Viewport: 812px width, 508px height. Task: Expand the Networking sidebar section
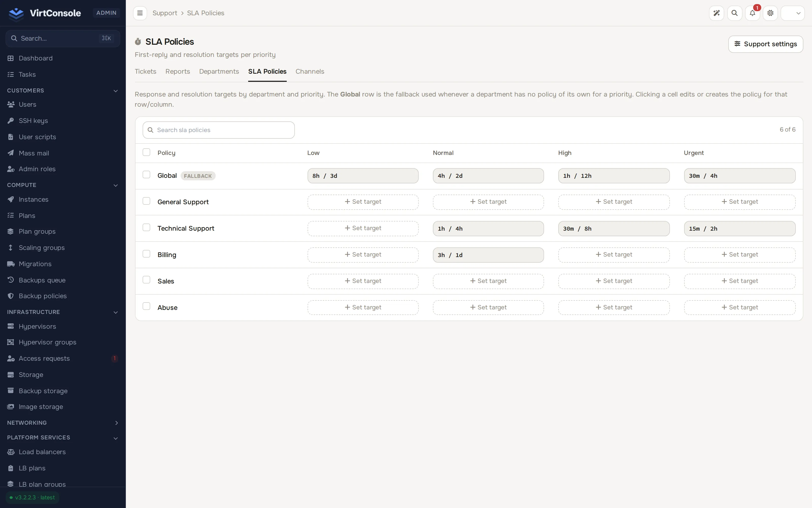[63, 423]
